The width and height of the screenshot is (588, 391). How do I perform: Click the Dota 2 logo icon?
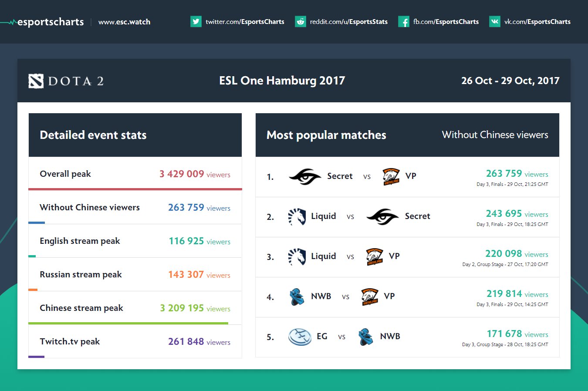coord(36,81)
